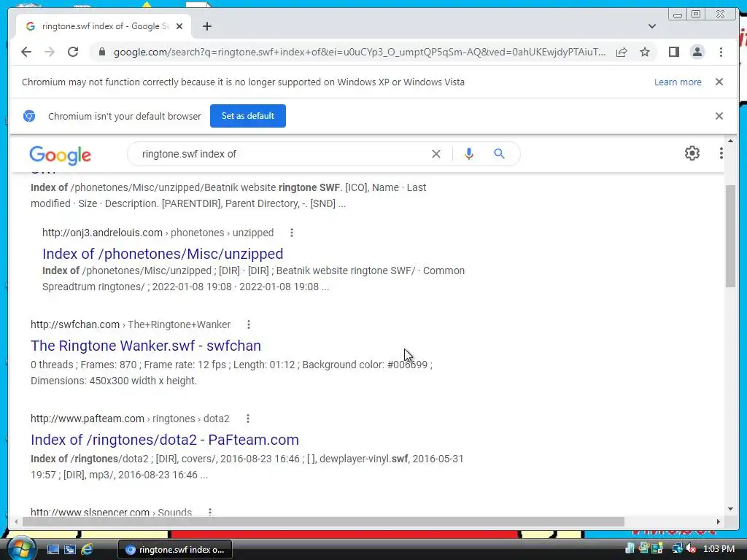Screen dimensions: 747x560
Task: Click the taskbar clock 1:03 PM
Action: 719,549
